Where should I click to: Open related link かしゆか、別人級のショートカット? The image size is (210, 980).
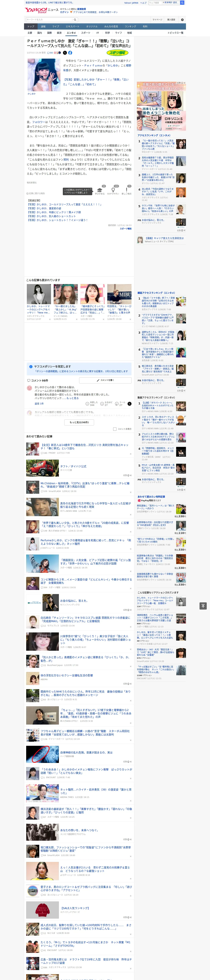(x=52, y=216)
